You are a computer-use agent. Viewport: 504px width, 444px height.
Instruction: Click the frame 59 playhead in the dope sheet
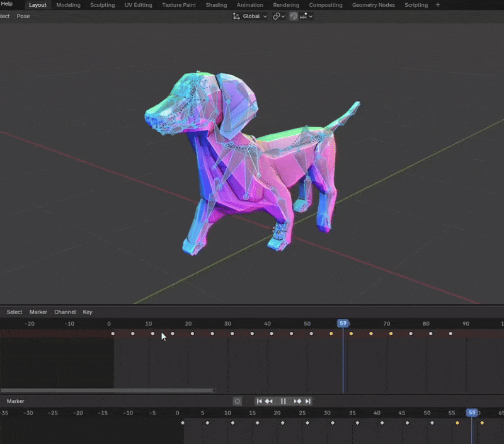pyautogui.click(x=343, y=323)
